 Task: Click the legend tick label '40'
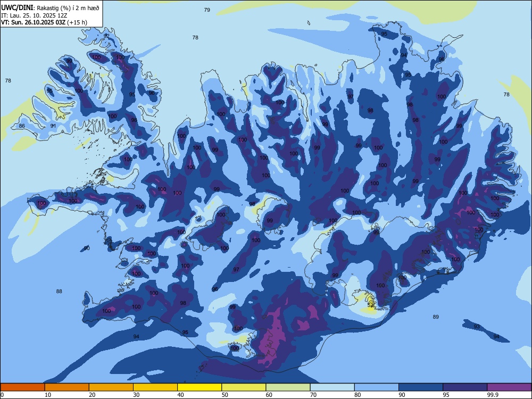point(181,395)
